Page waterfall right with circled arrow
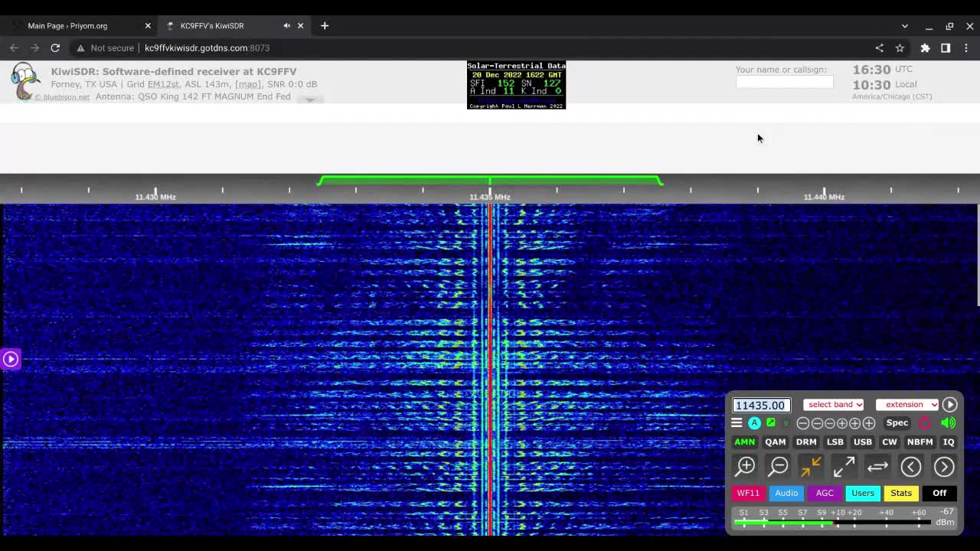Image resolution: width=980 pixels, height=551 pixels. 944,466
